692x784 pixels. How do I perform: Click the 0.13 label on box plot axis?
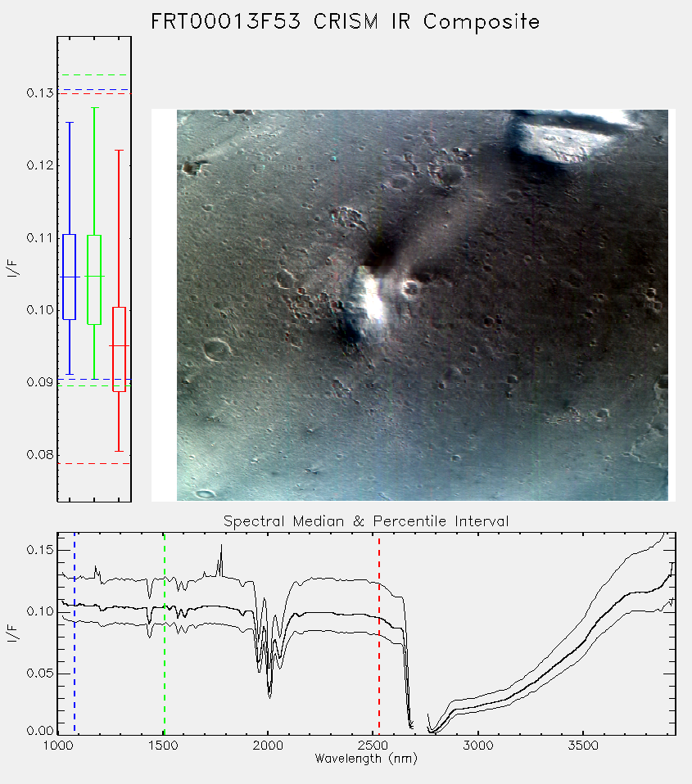40,93
